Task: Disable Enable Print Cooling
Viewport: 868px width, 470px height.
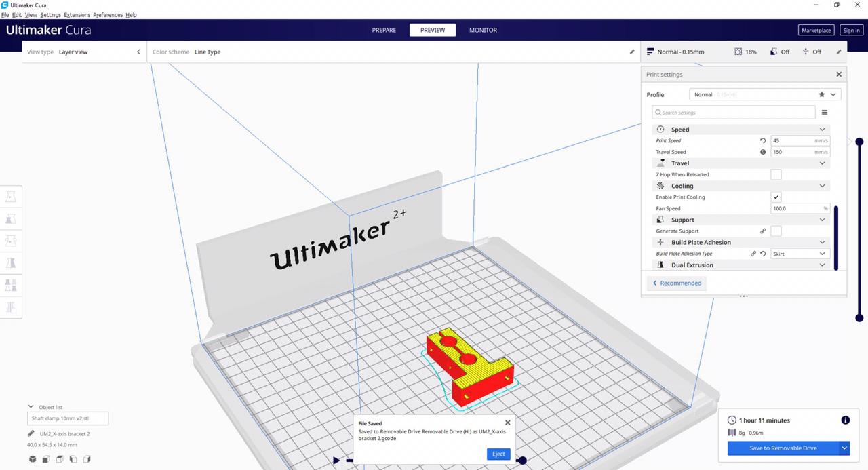Action: point(776,197)
